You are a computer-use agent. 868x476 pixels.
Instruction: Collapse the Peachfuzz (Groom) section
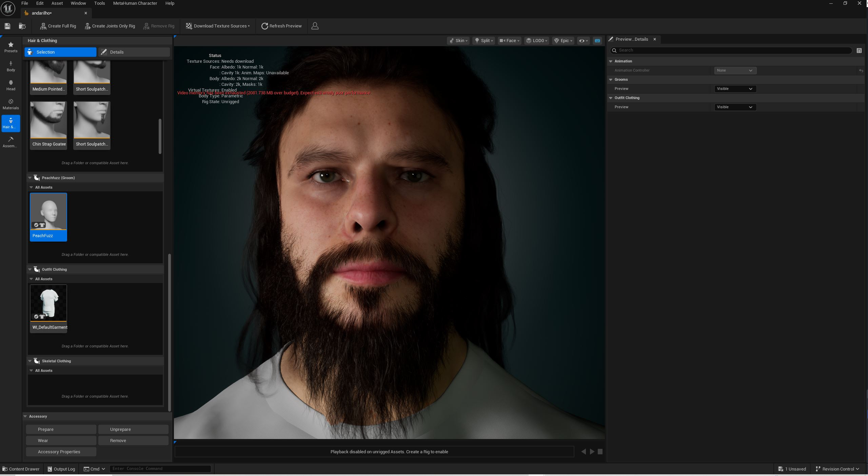[x=30, y=177]
